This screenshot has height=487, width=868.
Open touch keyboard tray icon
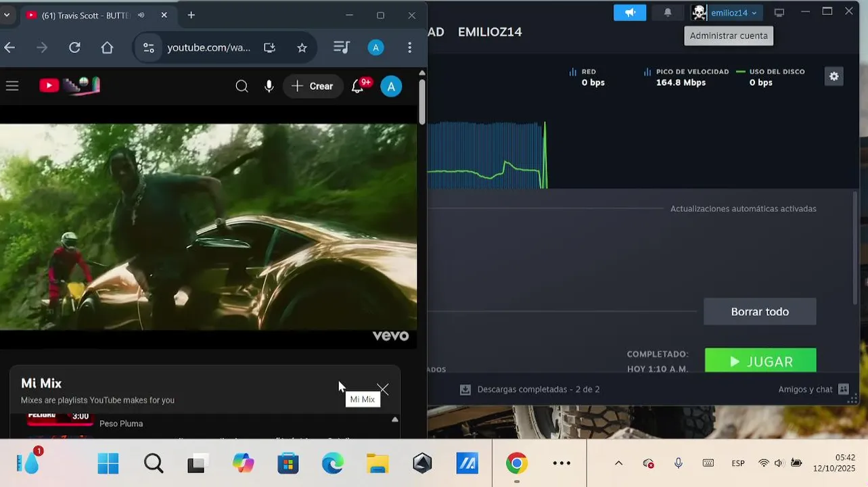click(708, 463)
